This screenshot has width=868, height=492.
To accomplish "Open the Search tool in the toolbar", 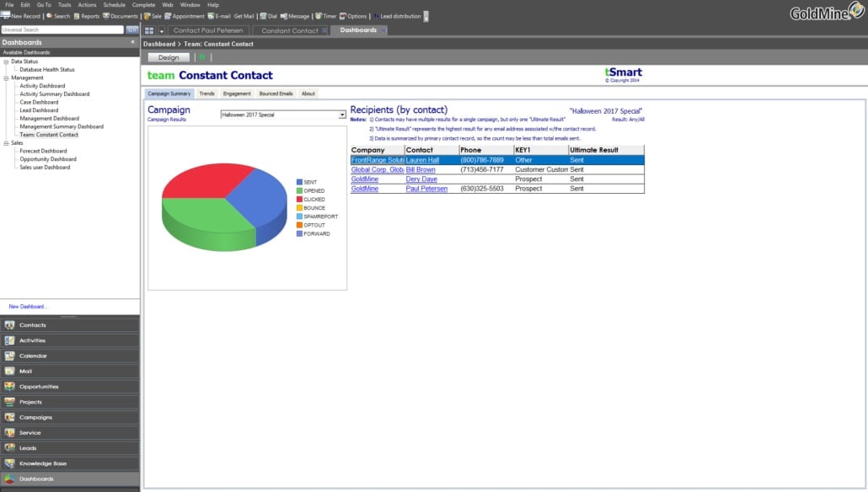I will pyautogui.click(x=58, y=17).
